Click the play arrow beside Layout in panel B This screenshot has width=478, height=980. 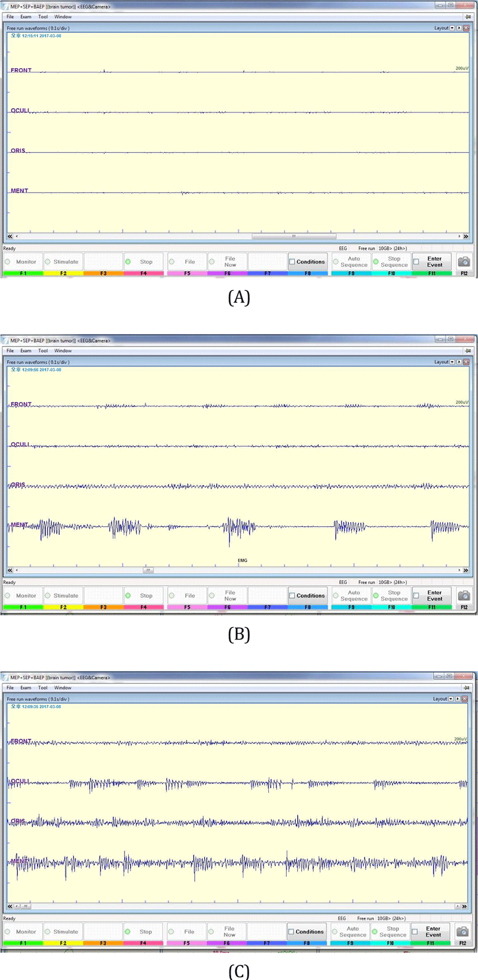pos(459,362)
